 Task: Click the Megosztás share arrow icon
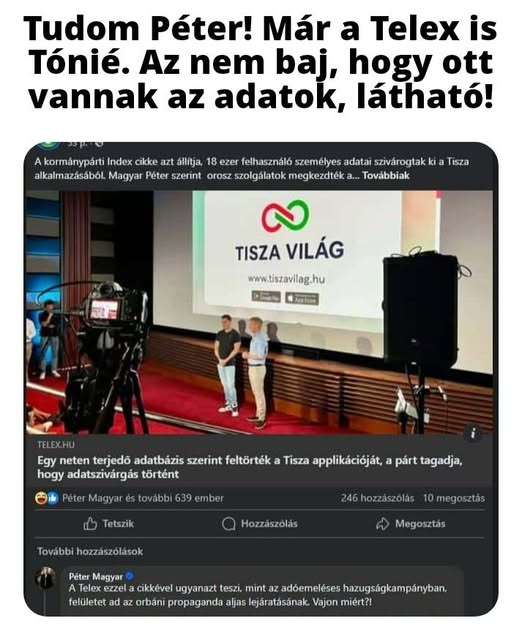(382, 524)
